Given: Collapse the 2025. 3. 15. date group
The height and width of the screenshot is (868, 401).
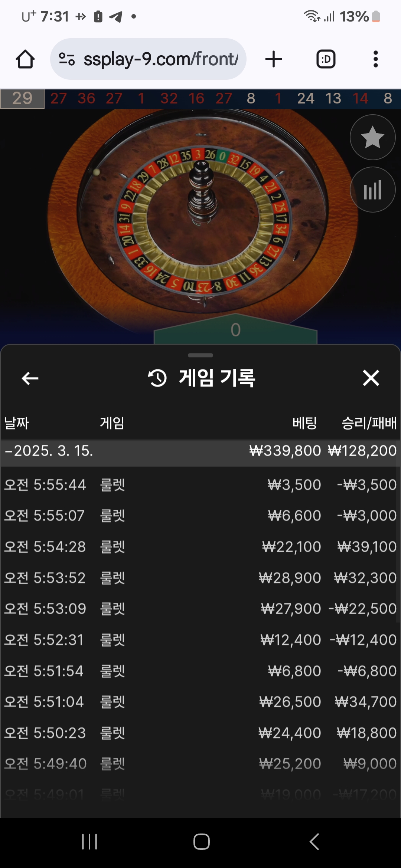Looking at the screenshot, I should point(200,451).
